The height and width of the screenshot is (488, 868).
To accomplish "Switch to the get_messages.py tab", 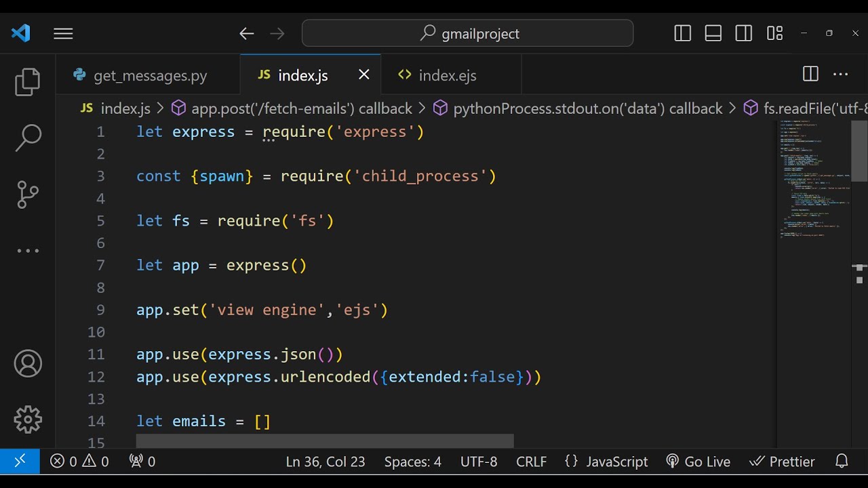I will pyautogui.click(x=150, y=75).
